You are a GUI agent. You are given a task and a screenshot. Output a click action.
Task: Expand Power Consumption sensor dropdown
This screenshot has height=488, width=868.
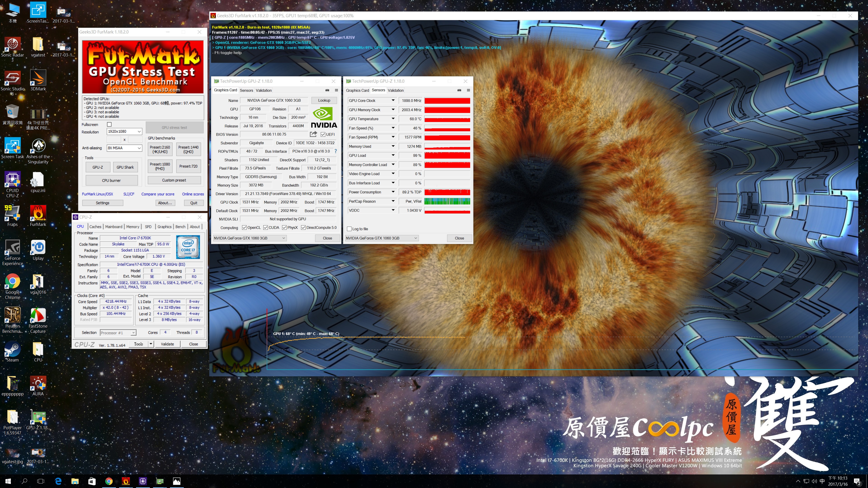pos(393,192)
